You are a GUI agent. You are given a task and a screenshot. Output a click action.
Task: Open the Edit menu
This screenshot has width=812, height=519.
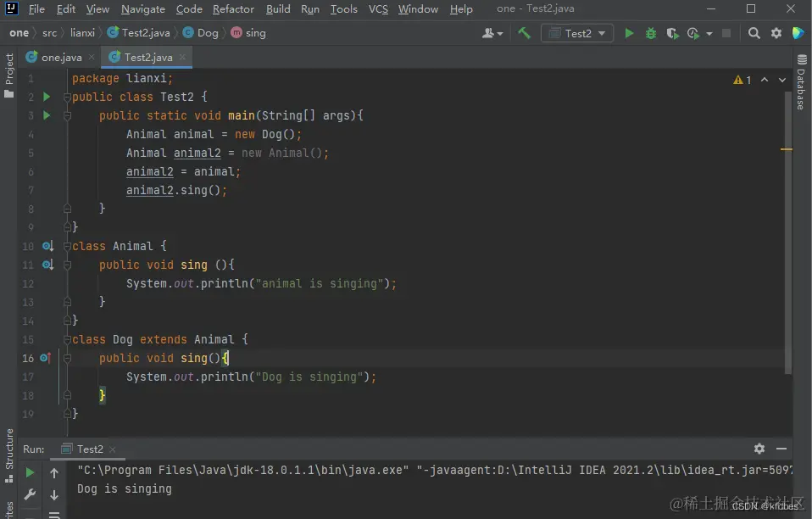(x=66, y=8)
